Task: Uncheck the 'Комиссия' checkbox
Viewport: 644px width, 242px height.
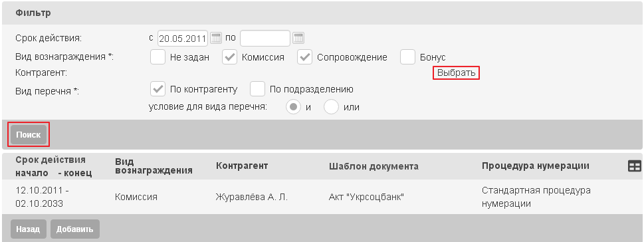Action: click(229, 57)
